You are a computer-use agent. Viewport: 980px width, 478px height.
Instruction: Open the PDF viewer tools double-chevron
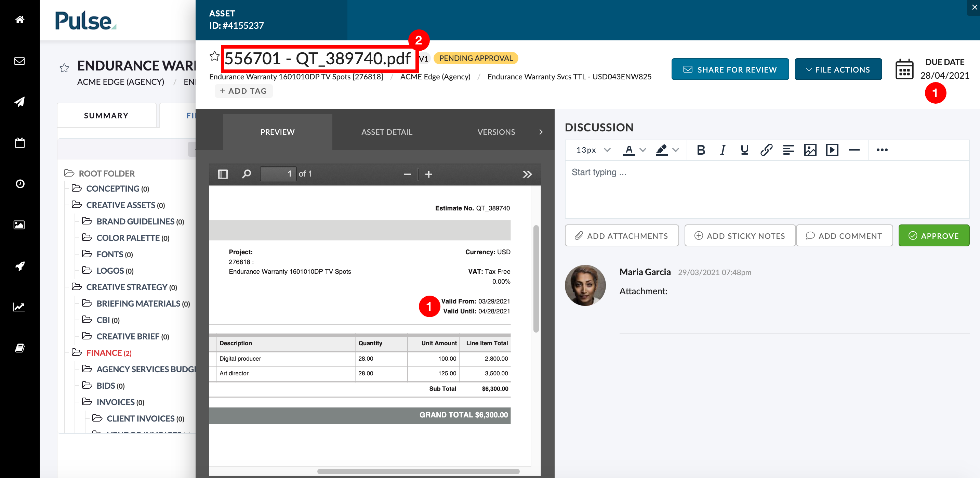coord(527,174)
